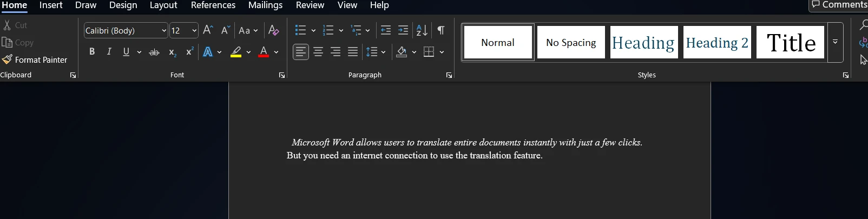Open the References tab
The width and height of the screenshot is (868, 219).
213,5
